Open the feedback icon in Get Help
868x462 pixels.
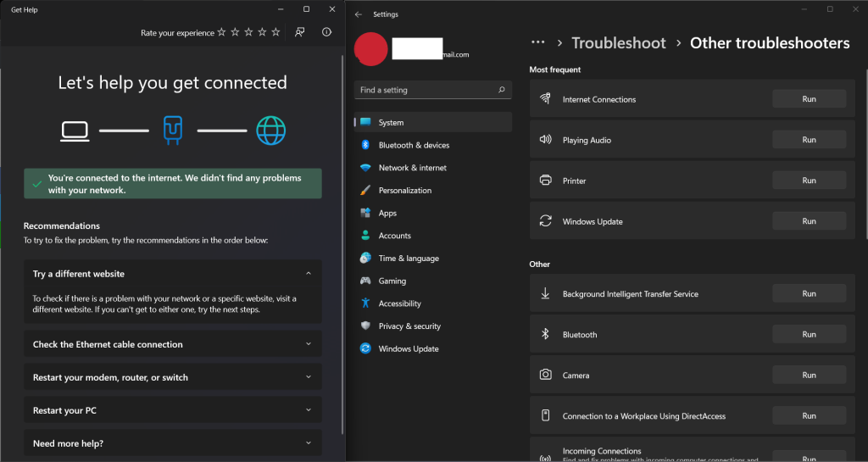299,32
